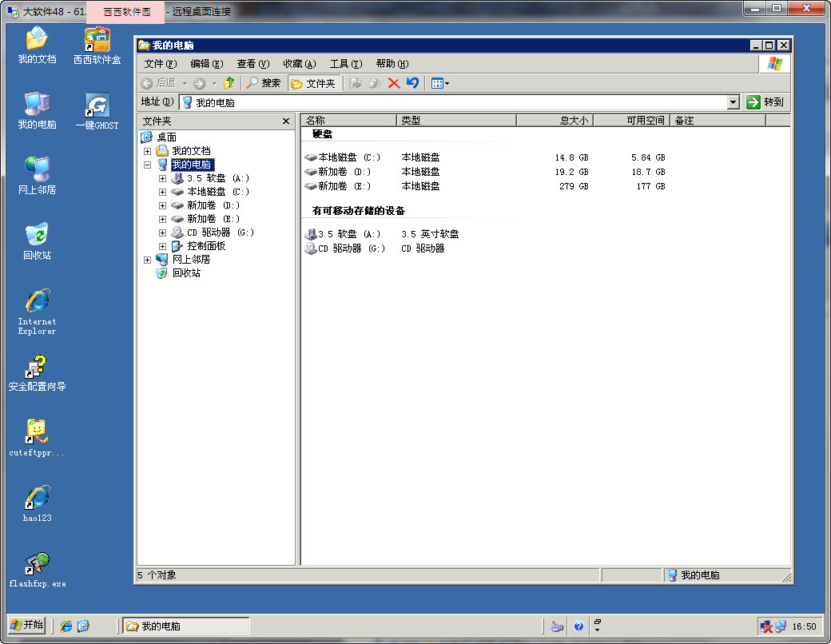Open the 帮助(H) menu
The image size is (831, 644).
click(392, 64)
